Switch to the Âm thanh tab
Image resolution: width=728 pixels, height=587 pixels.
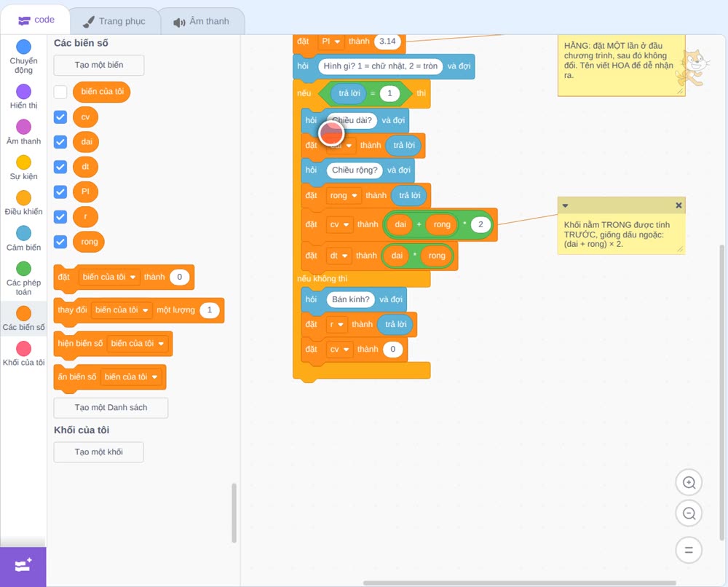click(202, 21)
